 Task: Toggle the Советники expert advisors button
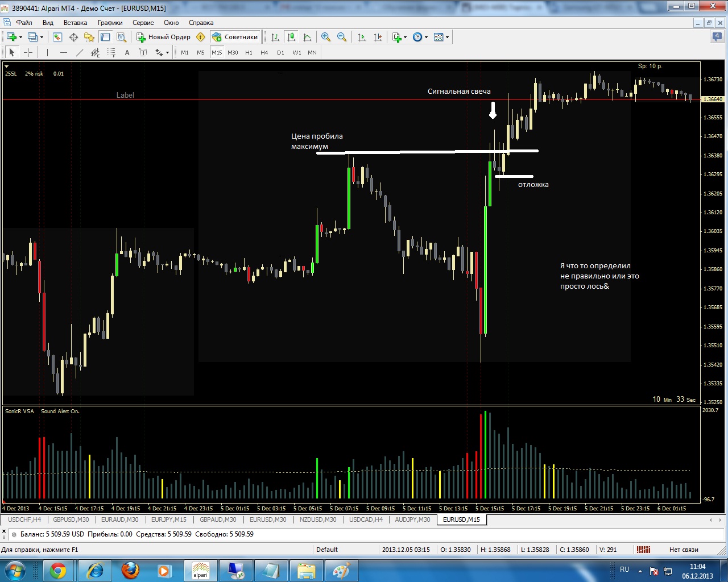[235, 37]
